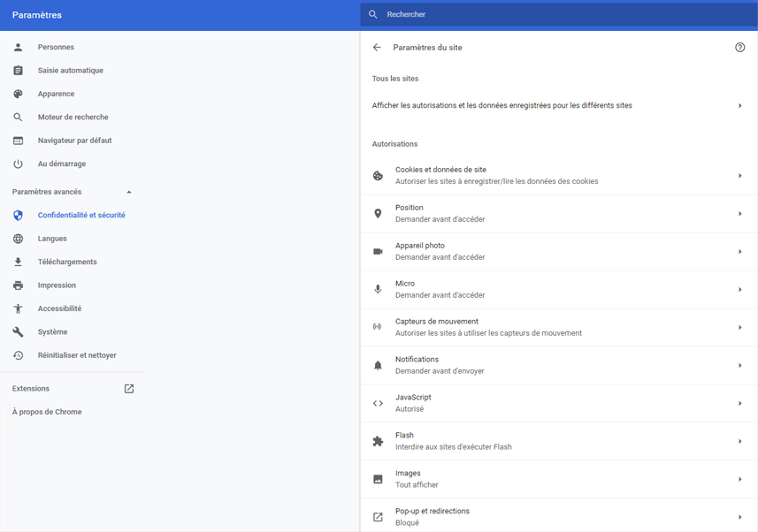Click the Flash puzzle-piece icon
758x532 pixels.
[378, 441]
